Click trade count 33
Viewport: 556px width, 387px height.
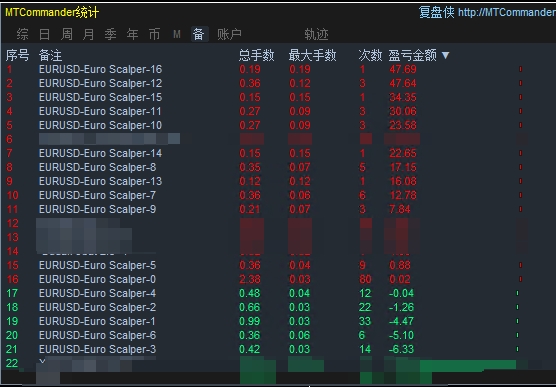point(365,321)
